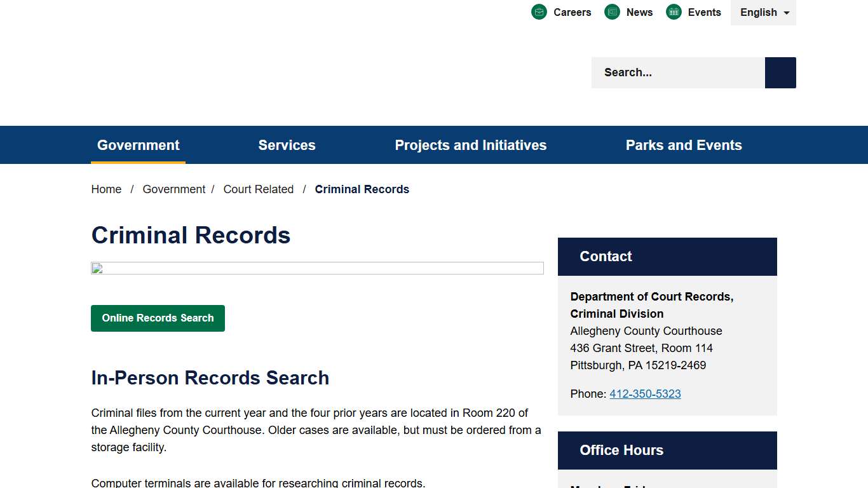Open the Services menu
This screenshot has width=868, height=488.
(287, 145)
